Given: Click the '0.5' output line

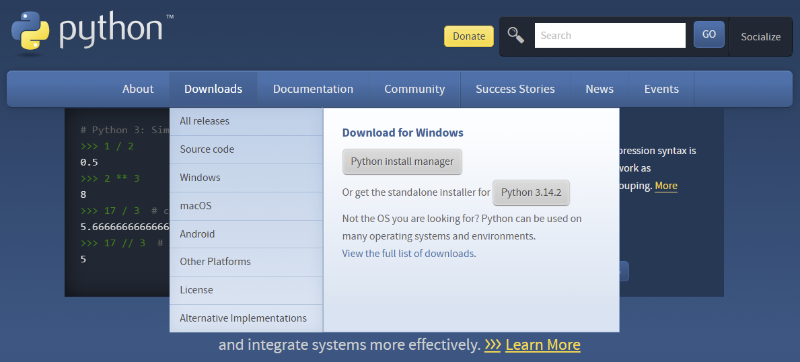Looking at the screenshot, I should point(89,163).
